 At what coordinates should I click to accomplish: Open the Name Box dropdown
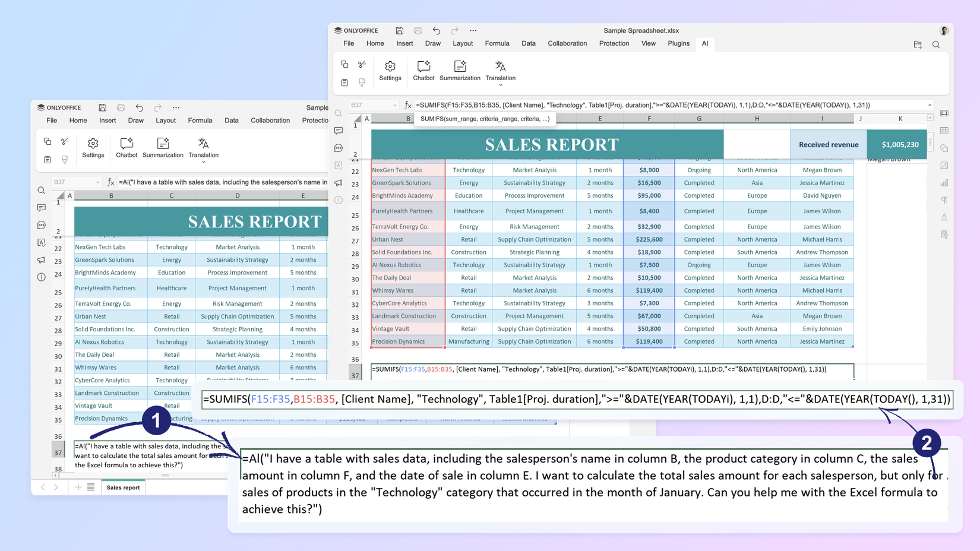[x=396, y=104]
